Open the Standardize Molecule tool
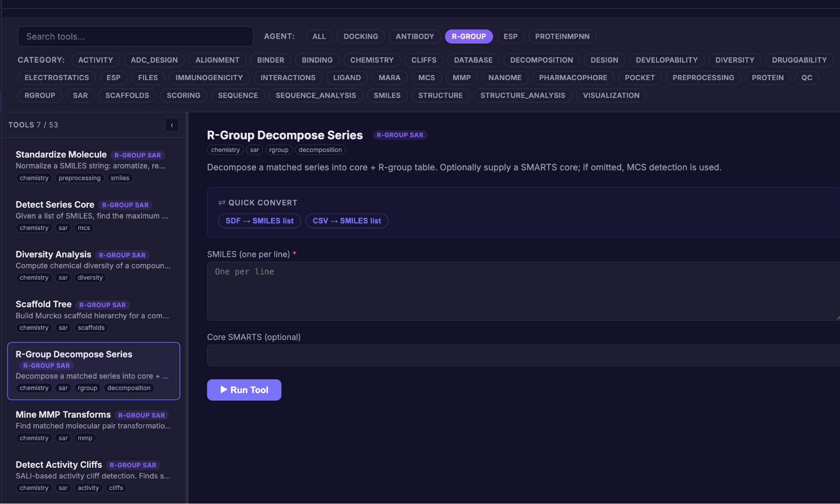The height and width of the screenshot is (504, 840). (x=61, y=155)
